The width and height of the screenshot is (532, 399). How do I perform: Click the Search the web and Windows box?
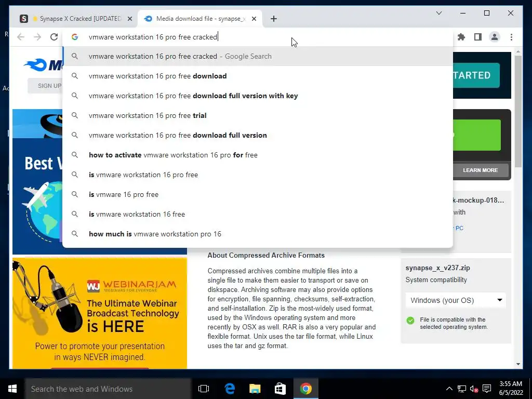point(108,389)
